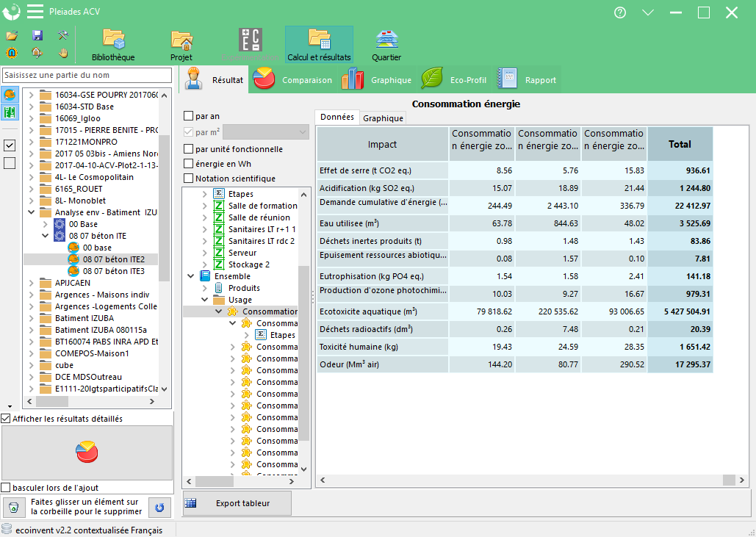
Task: Collapse the 08 07 béton ITE node
Action: 46,236
